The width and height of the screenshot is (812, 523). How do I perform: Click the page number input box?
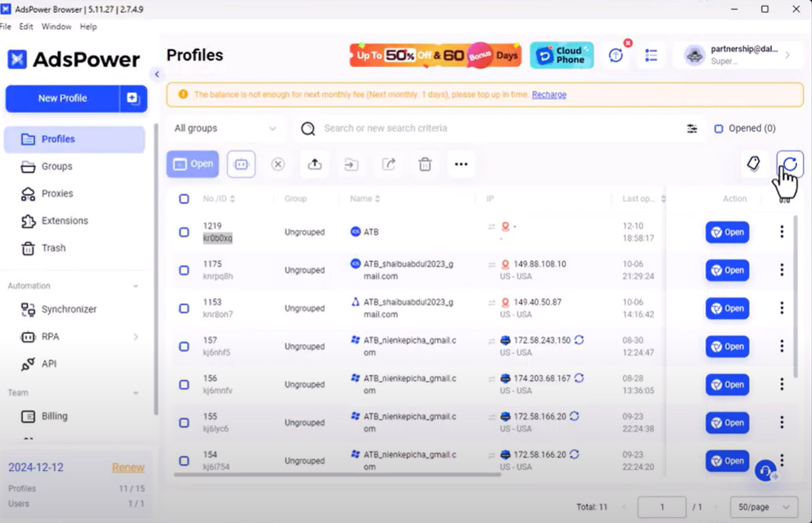[x=662, y=507]
